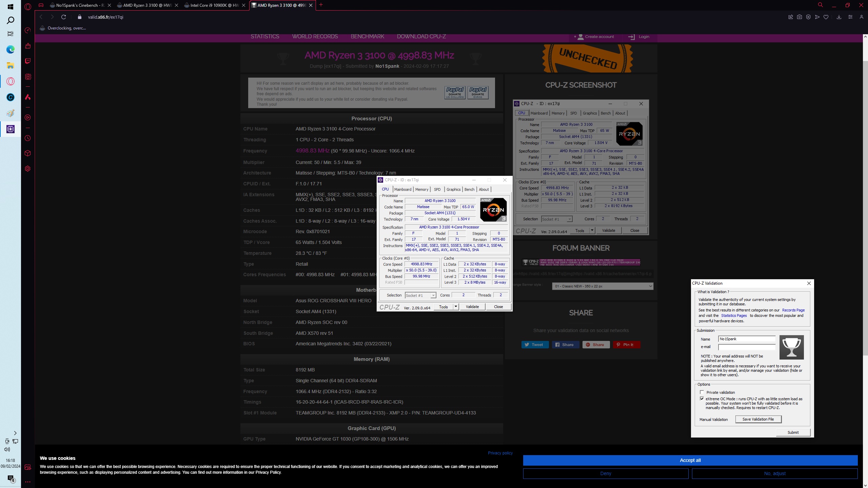Screen dimensions: 868x488
Task: Open STATISTICS site menu
Action: pyautogui.click(x=265, y=37)
